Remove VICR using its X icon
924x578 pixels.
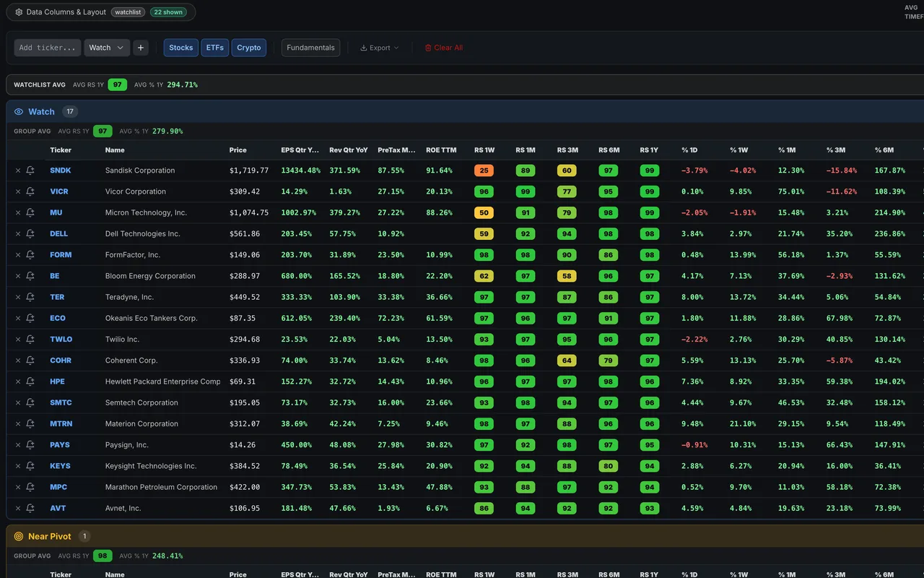[18, 191]
